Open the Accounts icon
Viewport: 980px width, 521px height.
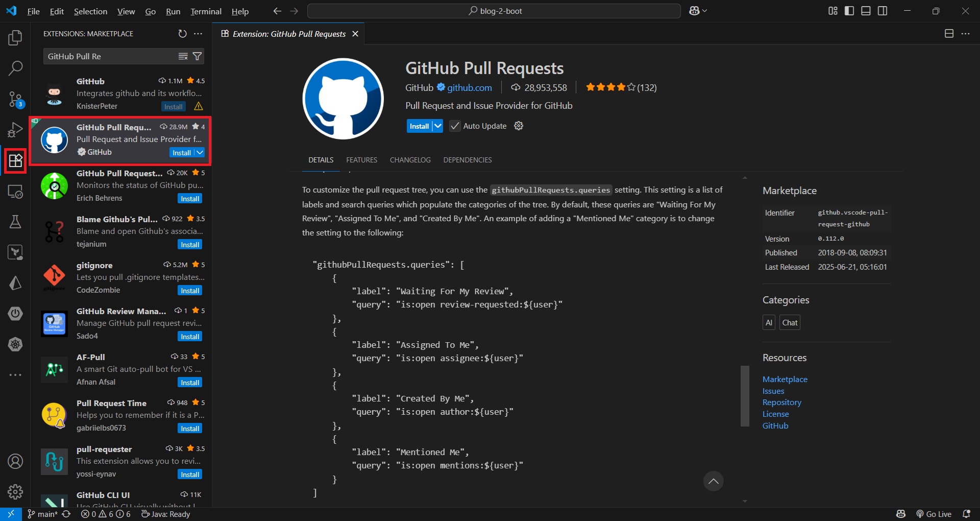click(15, 461)
